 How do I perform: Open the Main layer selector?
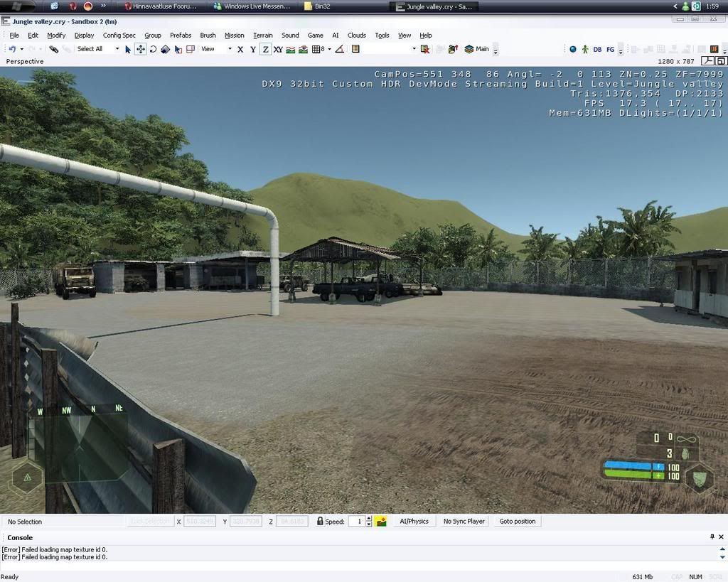477,49
